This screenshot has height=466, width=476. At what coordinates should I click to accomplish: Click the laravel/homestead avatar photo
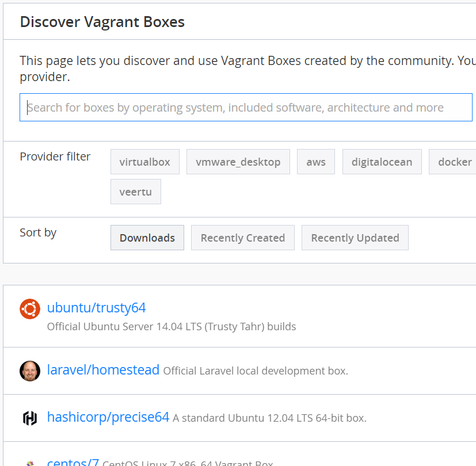pyautogui.click(x=30, y=371)
